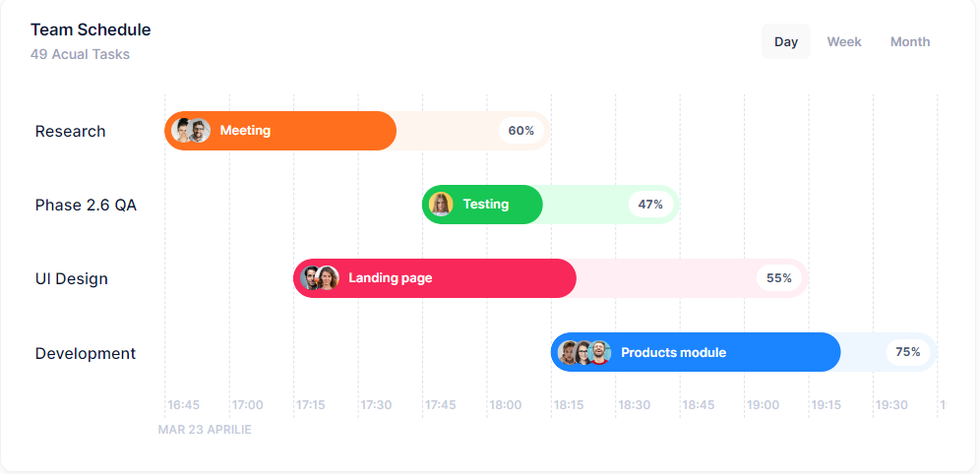The image size is (980, 474).
Task: Select the Development row label
Action: tap(86, 353)
